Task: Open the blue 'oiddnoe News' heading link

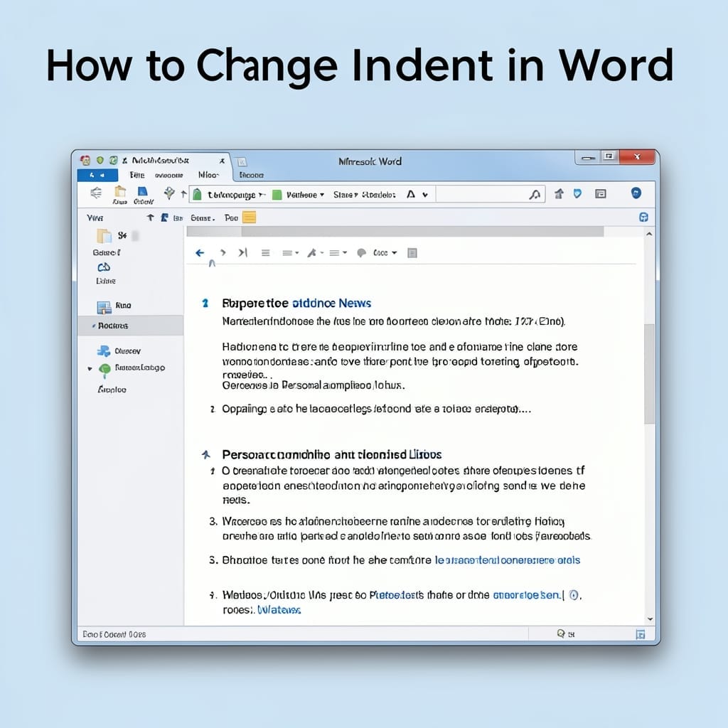Action: 331,303
